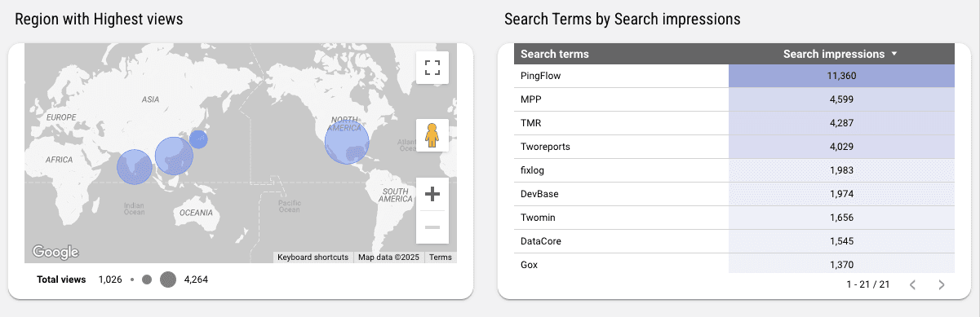This screenshot has width=980, height=317.
Task: Click the 1,656 impressions cell
Action: click(841, 218)
